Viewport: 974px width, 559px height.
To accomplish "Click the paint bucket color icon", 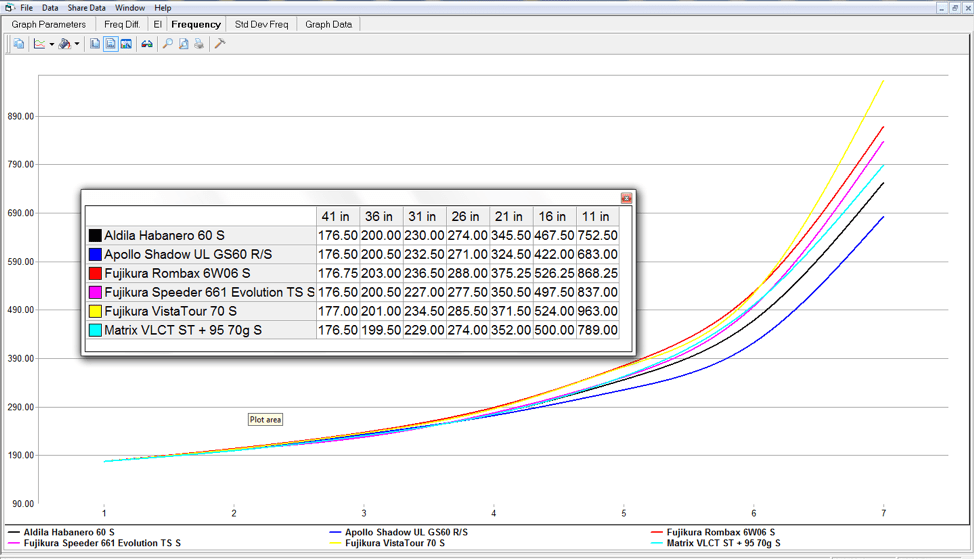I will tap(65, 44).
